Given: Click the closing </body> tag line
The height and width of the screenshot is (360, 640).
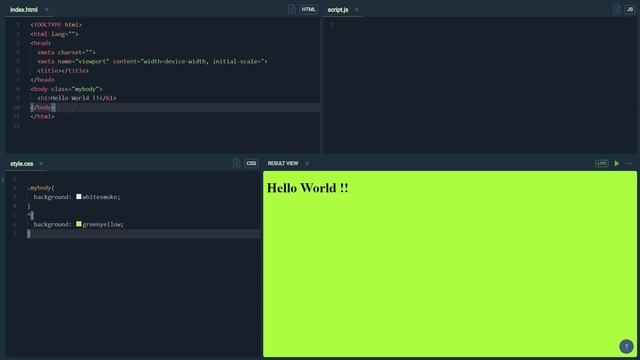Looking at the screenshot, I should coord(42,107).
